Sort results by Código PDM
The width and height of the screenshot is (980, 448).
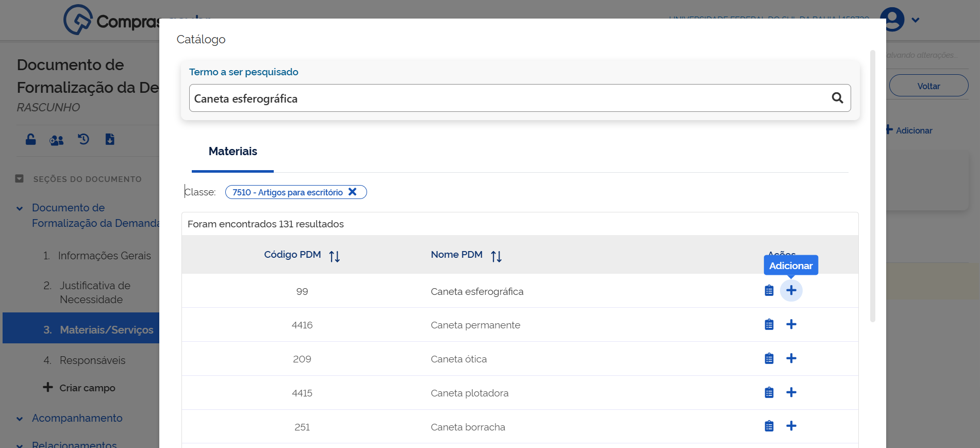(334, 256)
